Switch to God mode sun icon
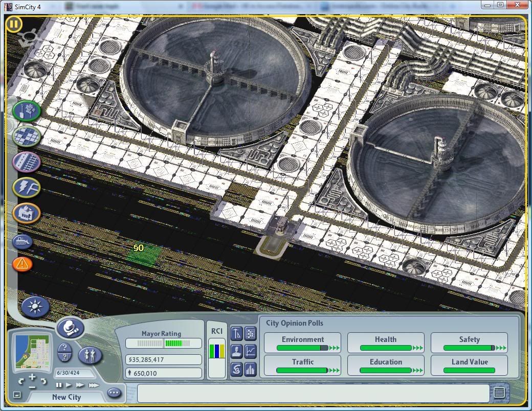532x411 pixels. pyautogui.click(x=35, y=307)
